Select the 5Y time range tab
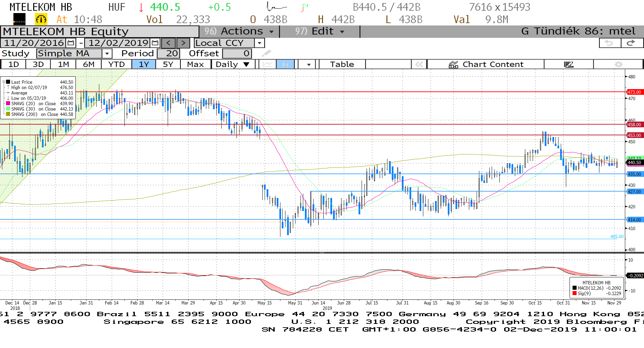Viewport: 644px width, 348px height. (x=168, y=64)
